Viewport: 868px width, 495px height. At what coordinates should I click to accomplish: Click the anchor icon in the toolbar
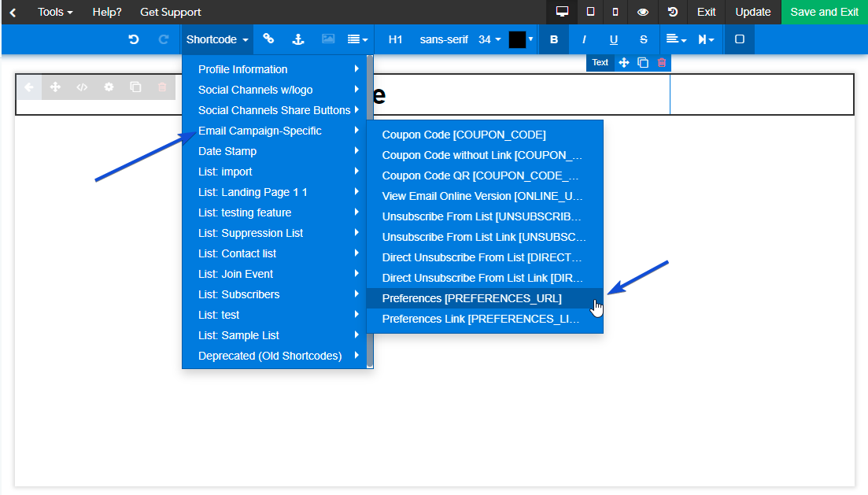[298, 39]
